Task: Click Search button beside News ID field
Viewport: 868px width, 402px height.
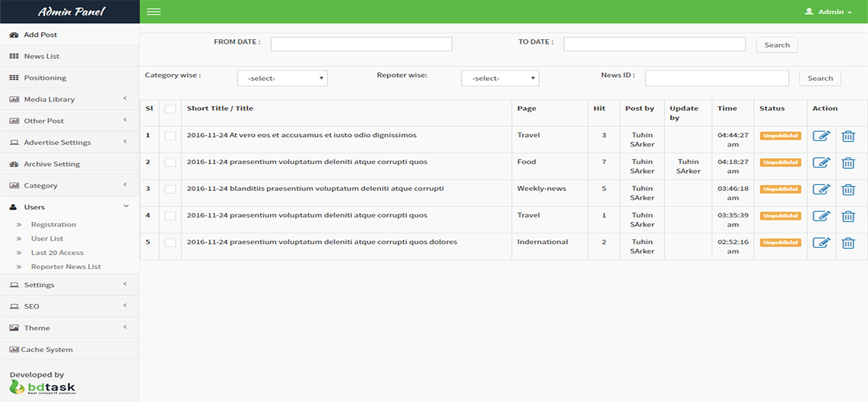Action: [x=820, y=78]
